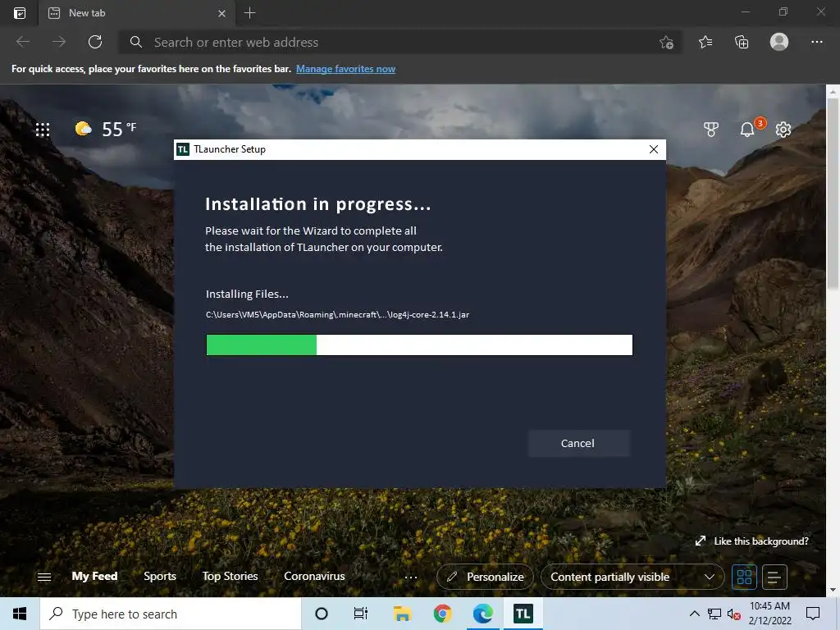
Task: Open Edge Settings and more menu
Action: [816, 42]
